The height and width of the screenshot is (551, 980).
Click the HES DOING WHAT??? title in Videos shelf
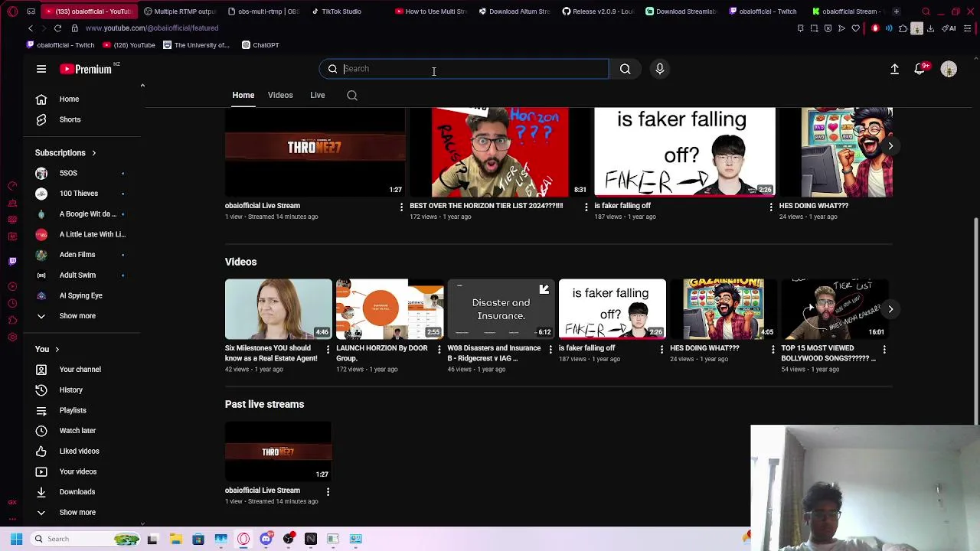704,348
